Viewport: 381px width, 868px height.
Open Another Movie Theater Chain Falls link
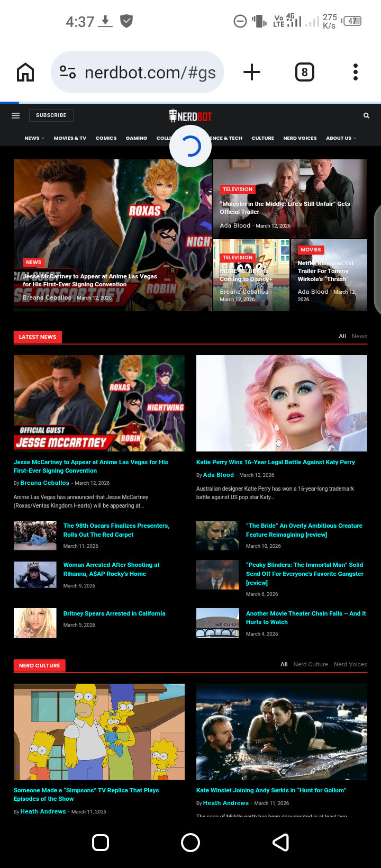click(x=306, y=618)
